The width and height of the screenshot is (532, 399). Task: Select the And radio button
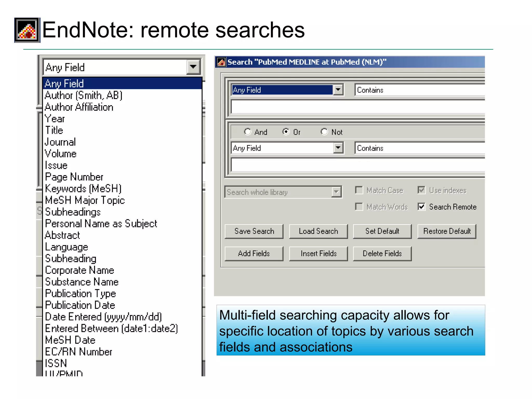248,132
